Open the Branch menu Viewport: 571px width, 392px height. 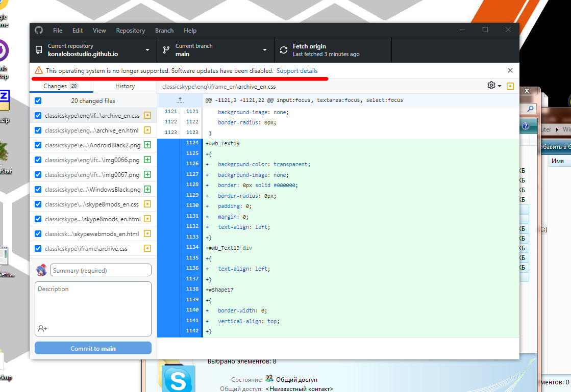coord(164,31)
